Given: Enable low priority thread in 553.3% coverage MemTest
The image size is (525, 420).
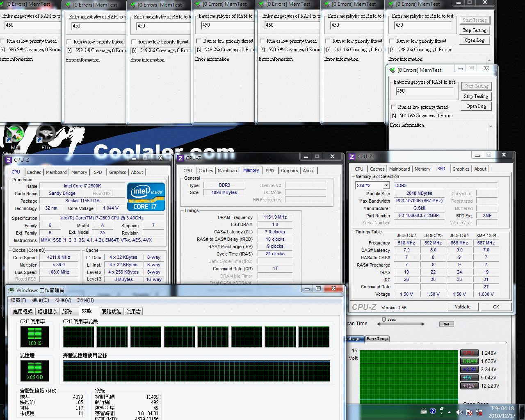Looking at the screenshot, I should click(69, 42).
